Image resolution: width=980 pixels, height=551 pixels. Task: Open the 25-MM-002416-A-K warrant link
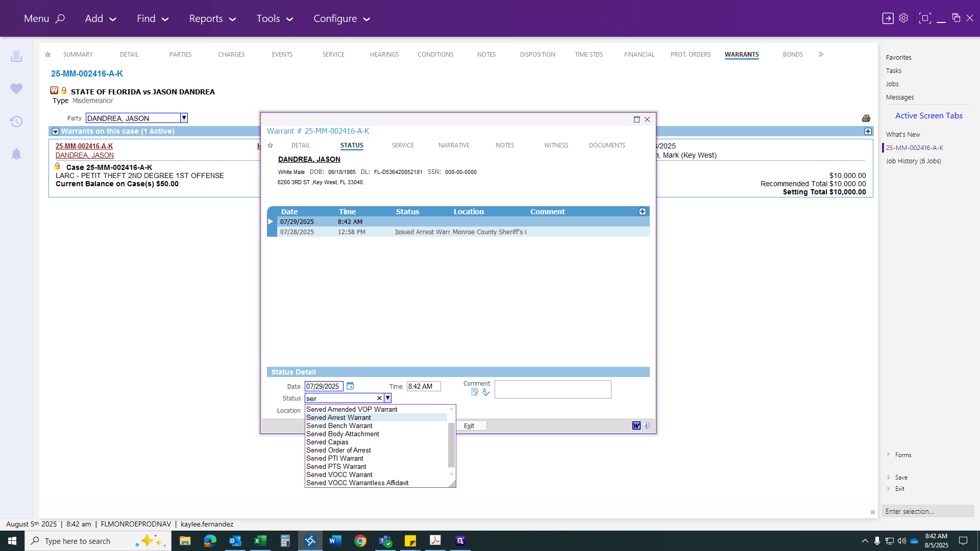tap(84, 146)
